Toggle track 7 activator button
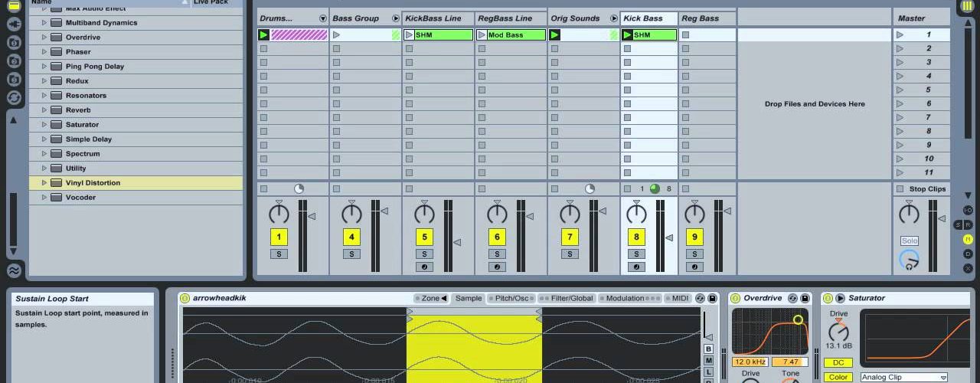Image resolution: width=980 pixels, height=383 pixels. pos(570,237)
